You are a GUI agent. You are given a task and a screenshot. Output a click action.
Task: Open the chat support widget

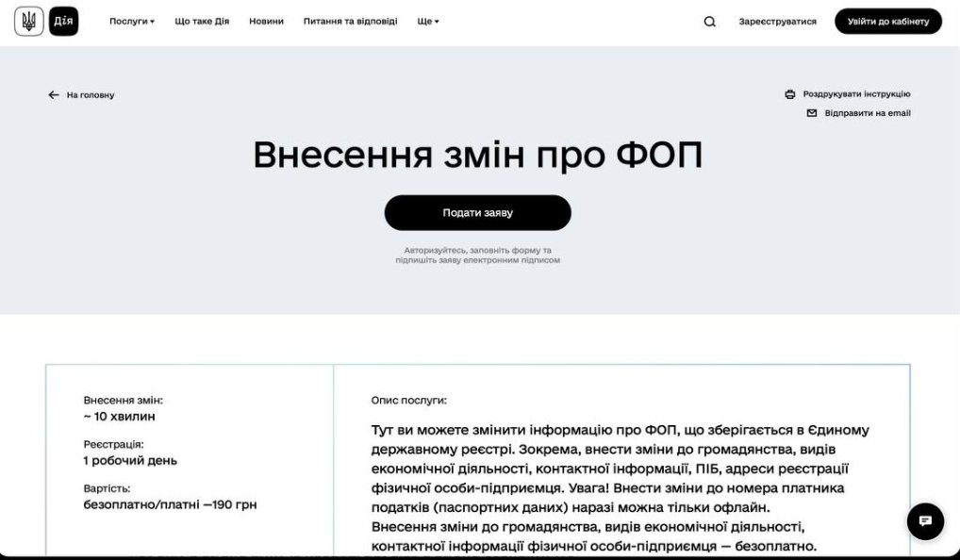pos(925,521)
